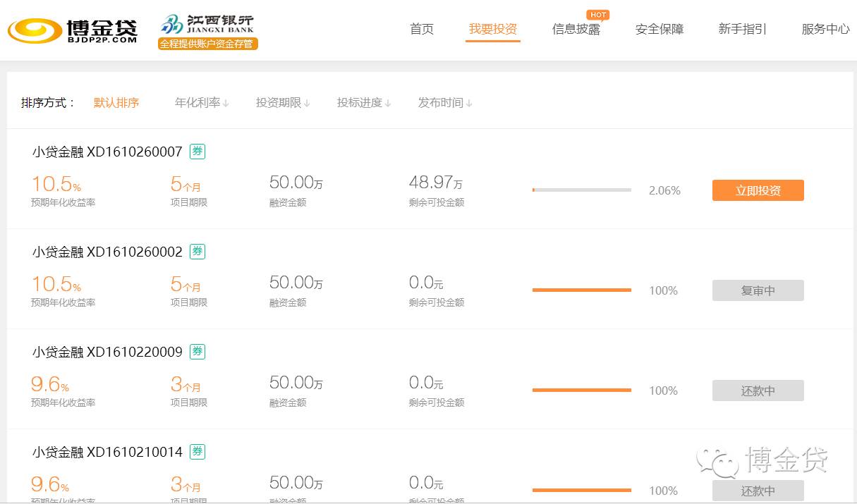Click the 10.5% rate of XD1610260007

click(x=56, y=184)
